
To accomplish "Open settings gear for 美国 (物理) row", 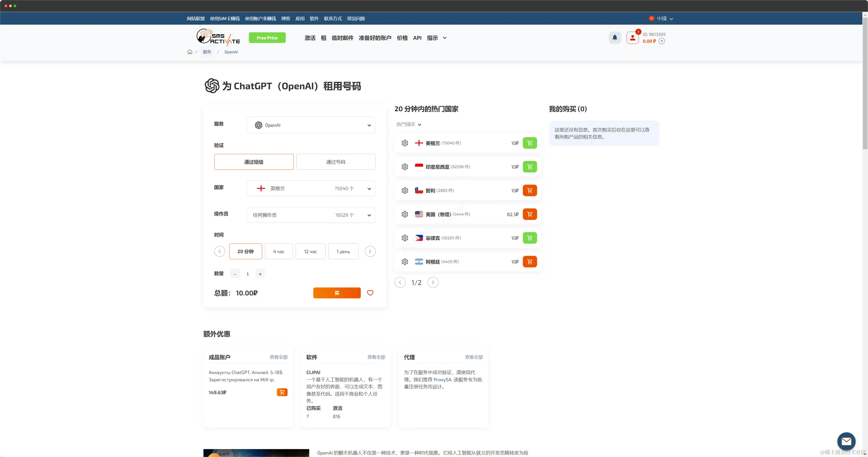I will [x=405, y=214].
